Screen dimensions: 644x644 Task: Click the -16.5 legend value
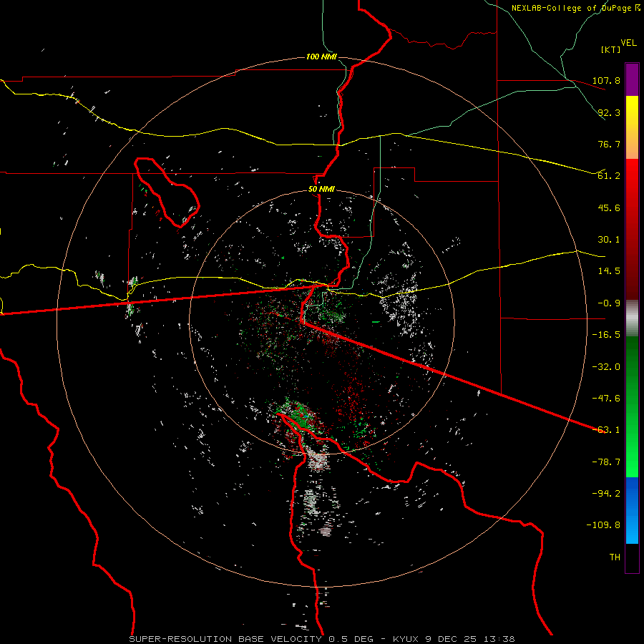pyautogui.click(x=606, y=335)
